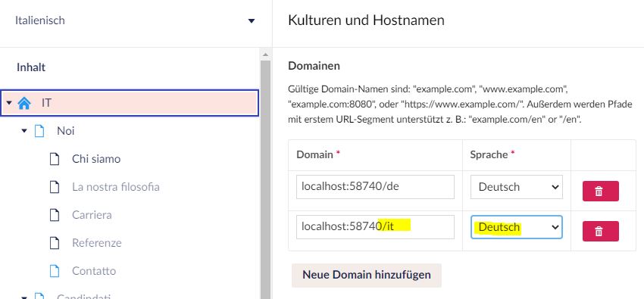Delete the localhost:58740/de domain row

click(601, 191)
